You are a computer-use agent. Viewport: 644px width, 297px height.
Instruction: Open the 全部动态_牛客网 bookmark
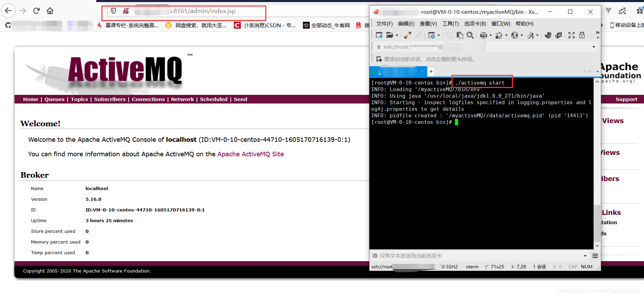click(x=326, y=25)
